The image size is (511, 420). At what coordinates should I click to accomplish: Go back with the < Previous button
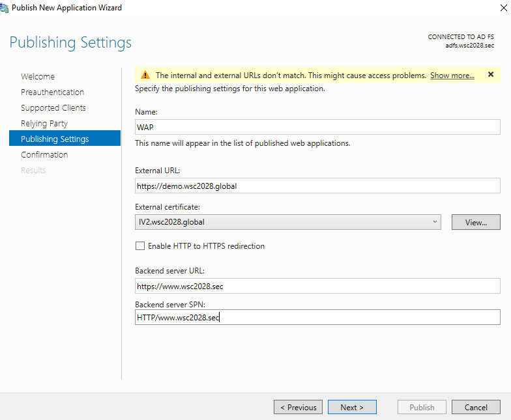[298, 407]
